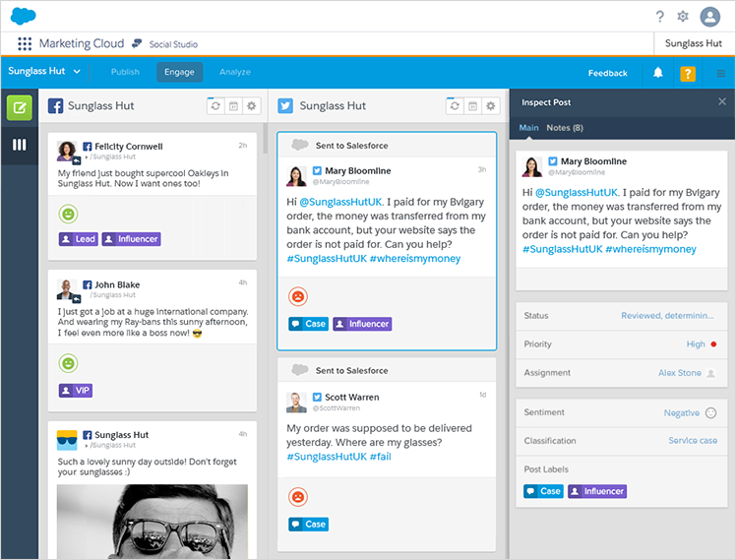The height and width of the screenshot is (560, 736).
Task: Click John Blake's positive sentiment smiley
Action: click(68, 363)
